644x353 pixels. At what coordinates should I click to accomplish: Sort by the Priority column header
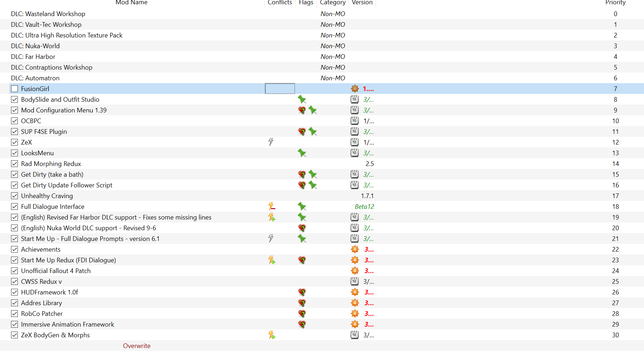tap(615, 2)
